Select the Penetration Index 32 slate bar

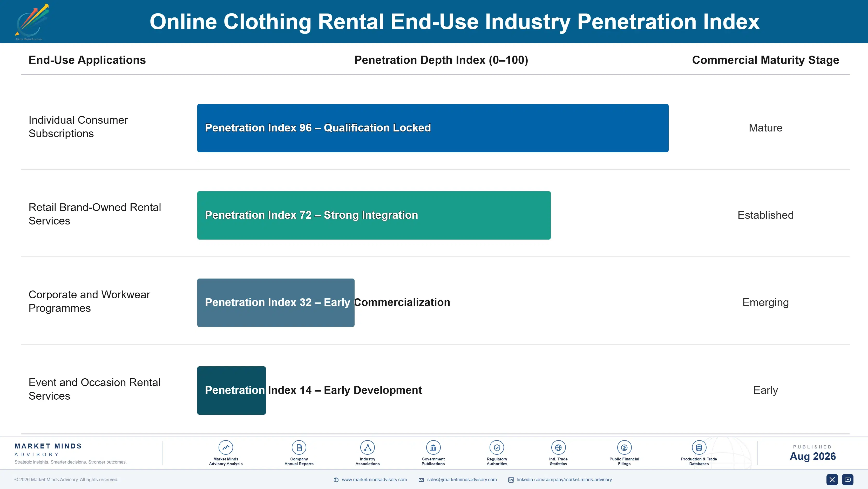click(276, 302)
